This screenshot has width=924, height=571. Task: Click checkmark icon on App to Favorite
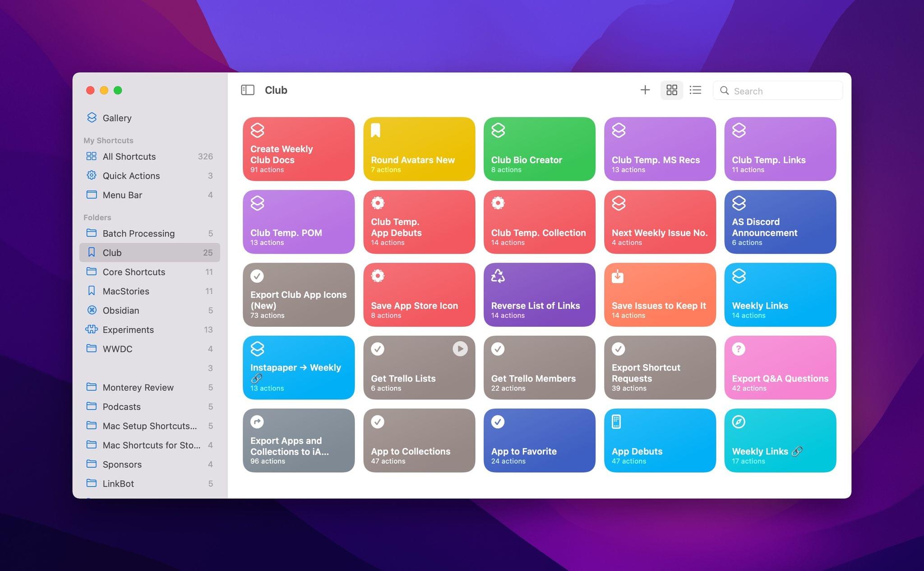tap(498, 422)
